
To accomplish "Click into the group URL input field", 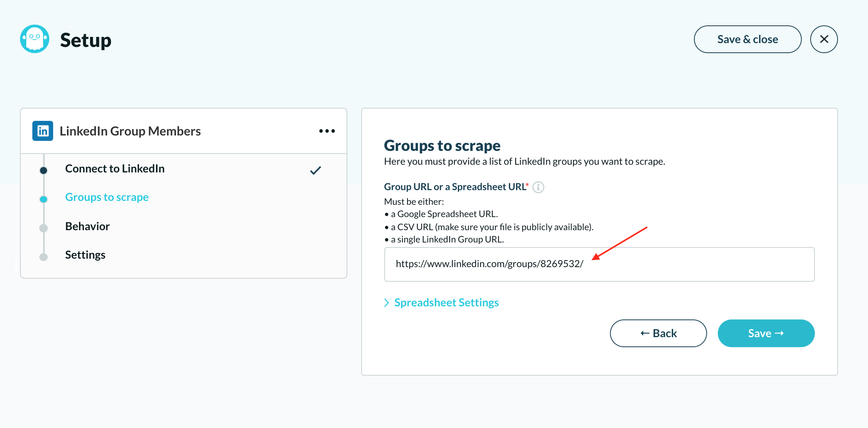I will click(599, 264).
